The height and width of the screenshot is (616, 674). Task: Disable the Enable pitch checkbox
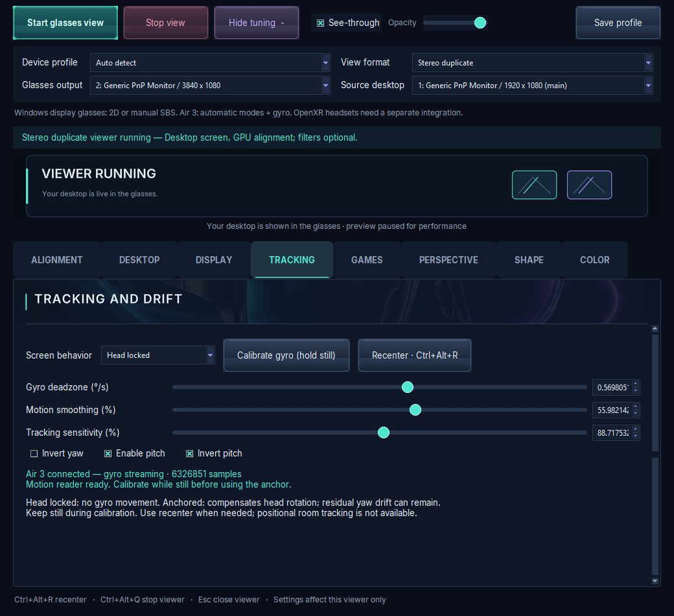pyautogui.click(x=108, y=453)
